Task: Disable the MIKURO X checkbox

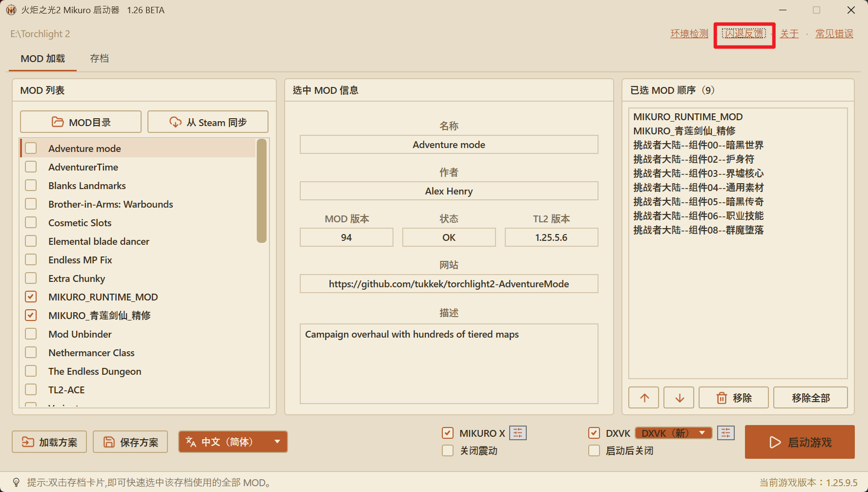Action: click(x=448, y=433)
